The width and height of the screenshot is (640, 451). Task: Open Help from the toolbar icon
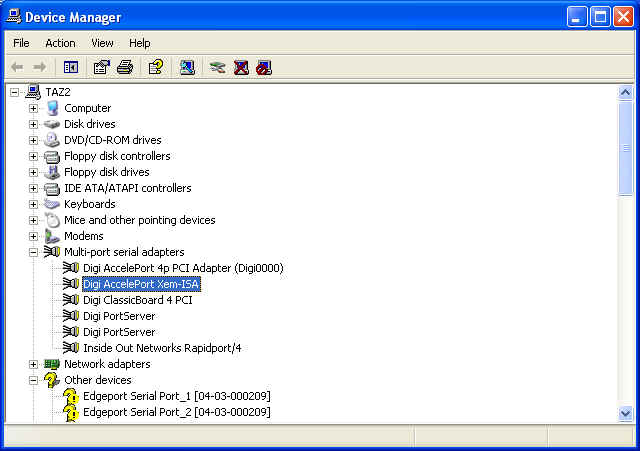155,67
